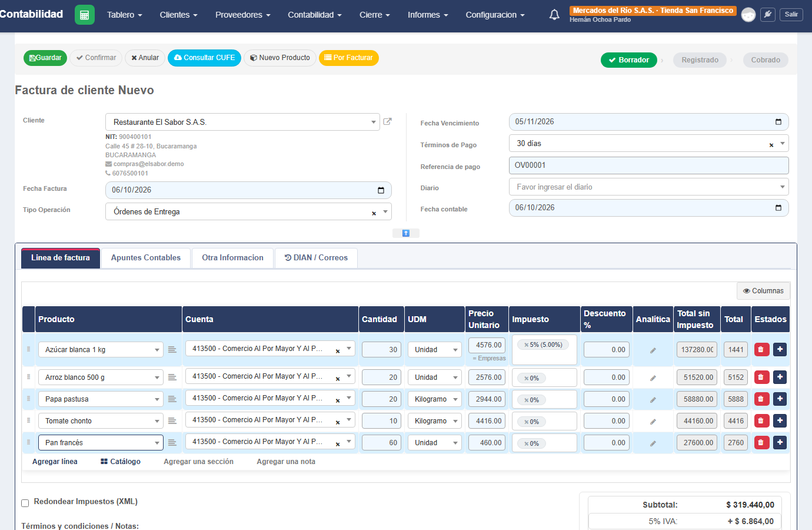
Task: Click Referencia de pago field OV00001
Action: pyautogui.click(x=648, y=165)
